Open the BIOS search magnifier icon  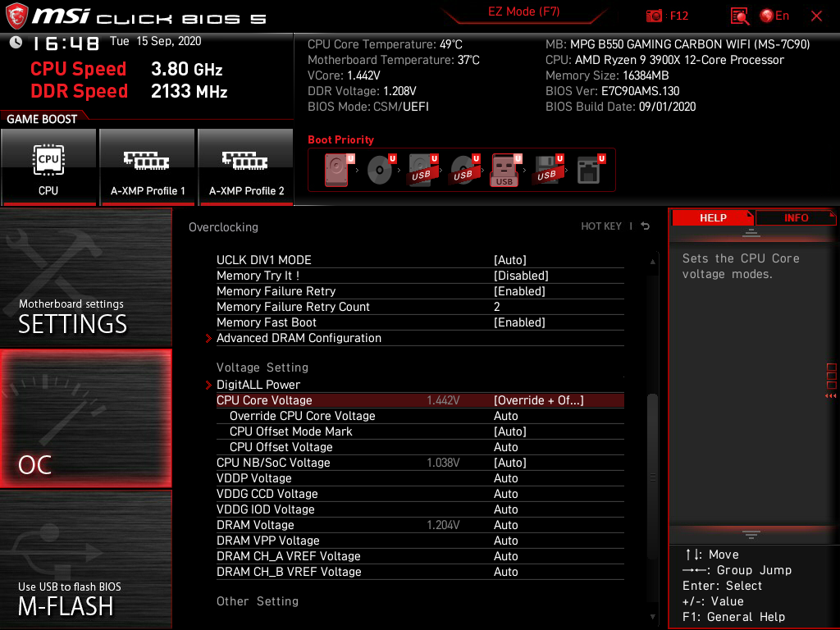(739, 16)
